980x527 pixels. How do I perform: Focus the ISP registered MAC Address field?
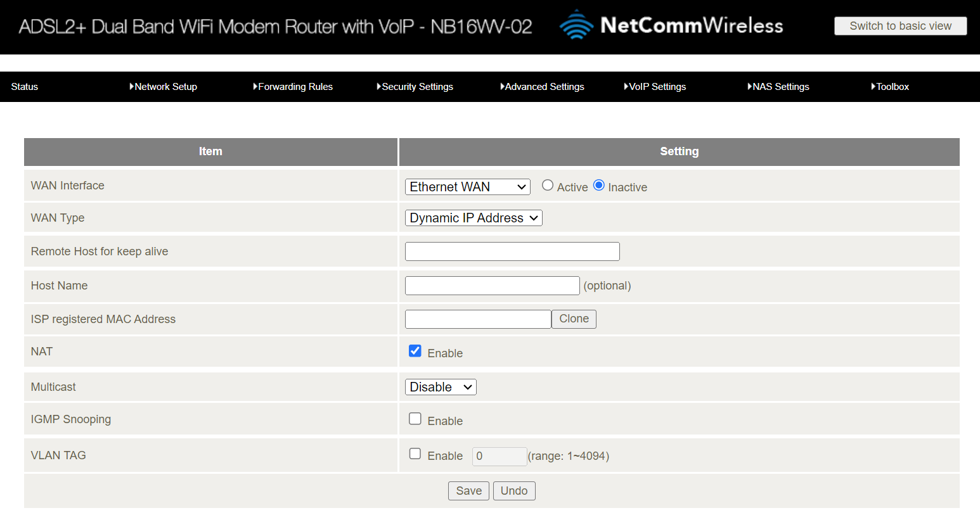[x=478, y=319]
